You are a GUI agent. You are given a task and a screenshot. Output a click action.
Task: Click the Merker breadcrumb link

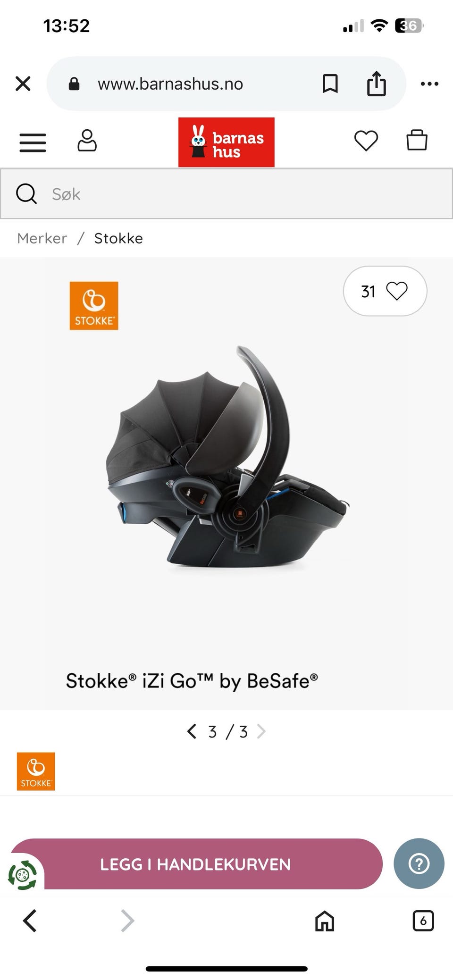point(42,238)
